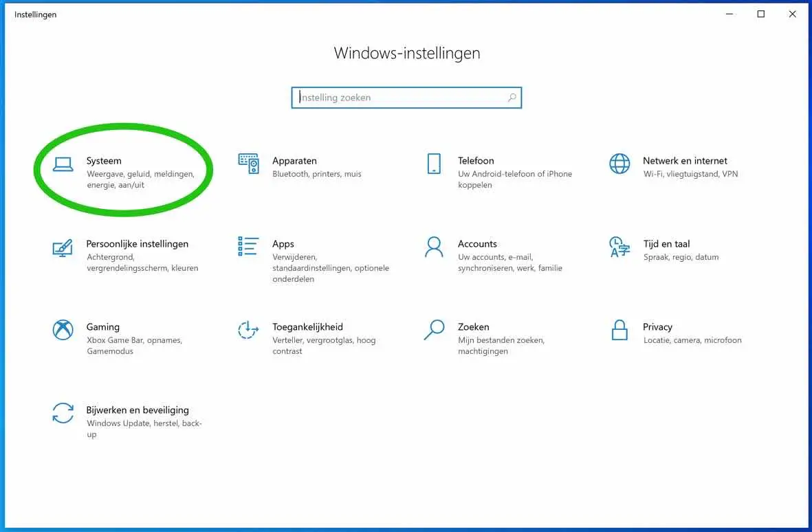Open the Privacy settings title

coord(657,327)
